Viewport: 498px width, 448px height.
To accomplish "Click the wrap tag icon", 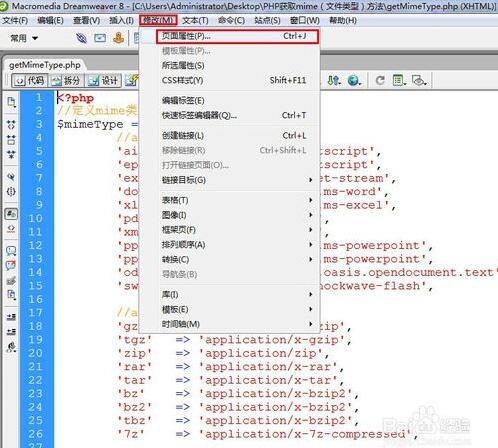I will 11,280.
